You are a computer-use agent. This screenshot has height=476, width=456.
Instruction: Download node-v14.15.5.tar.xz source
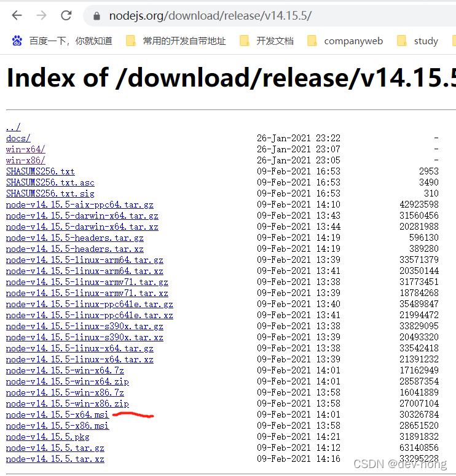click(x=55, y=459)
